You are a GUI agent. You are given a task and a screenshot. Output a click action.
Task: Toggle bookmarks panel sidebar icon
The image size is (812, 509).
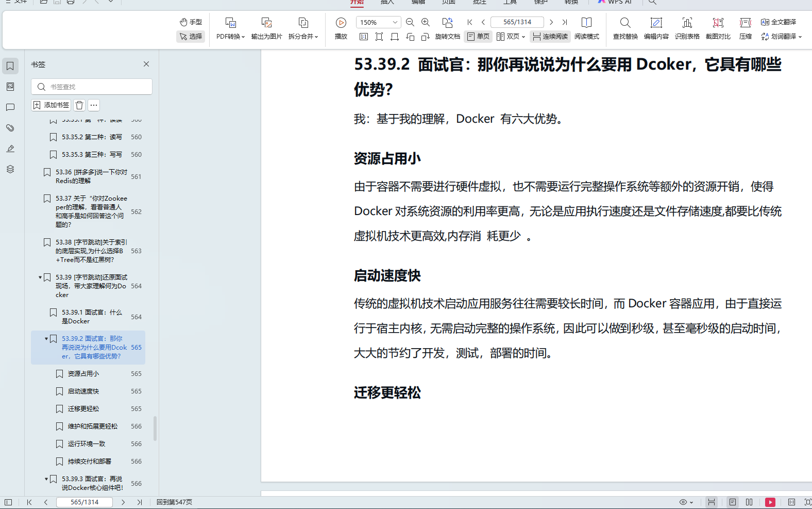point(10,66)
